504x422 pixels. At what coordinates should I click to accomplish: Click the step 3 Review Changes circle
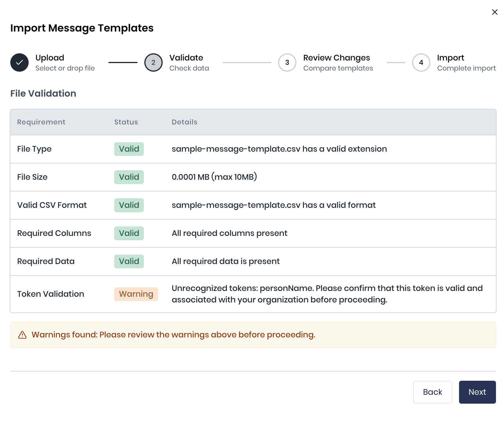pos(287,62)
